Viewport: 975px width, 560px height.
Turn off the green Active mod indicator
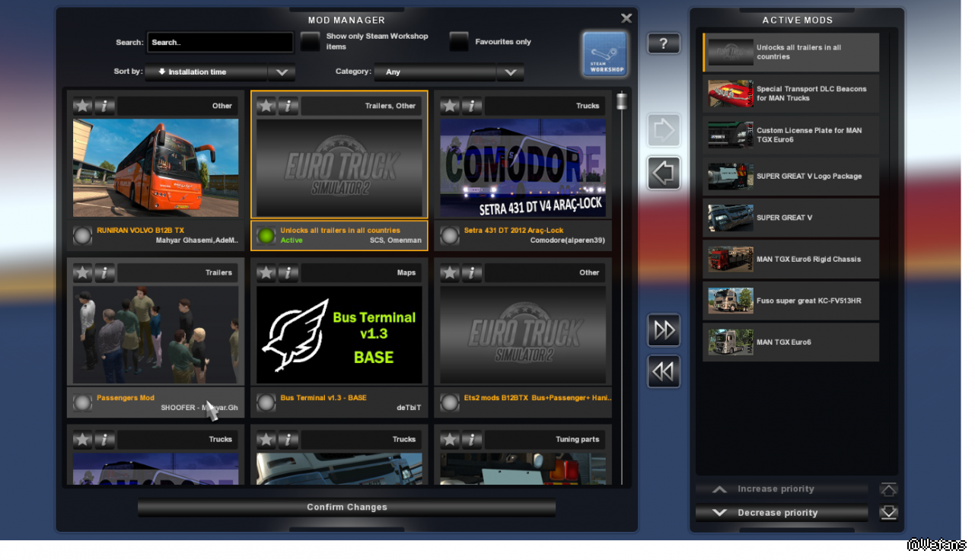click(266, 236)
